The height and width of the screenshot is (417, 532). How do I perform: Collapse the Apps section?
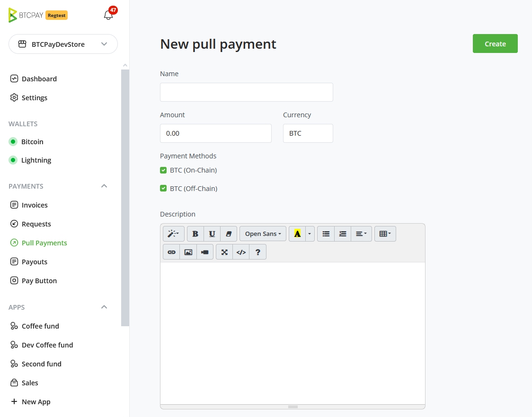[x=104, y=307]
